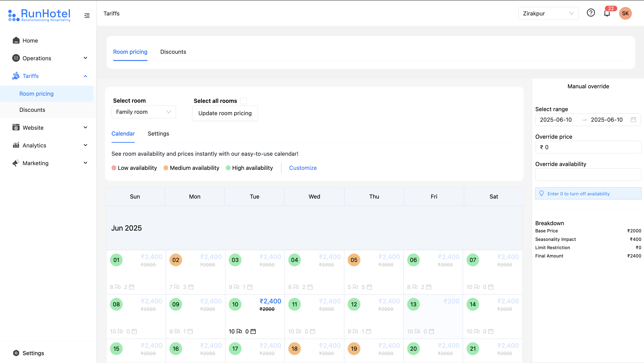Click the Sat column header

click(494, 196)
